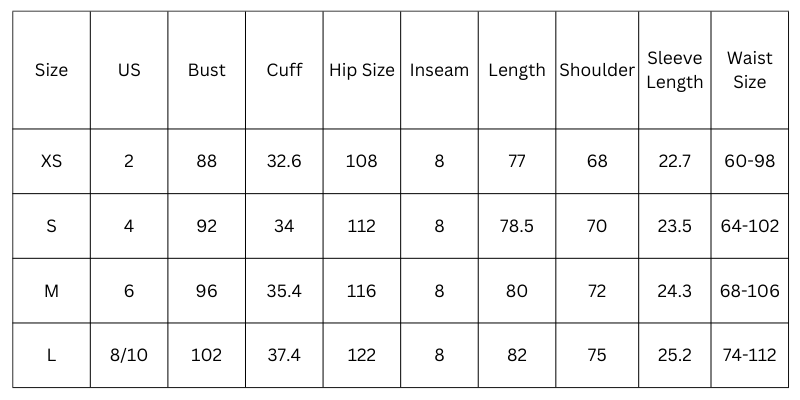Screen dimensions: 800x400
Task: Click the waist range 74-112
Action: pyautogui.click(x=749, y=355)
